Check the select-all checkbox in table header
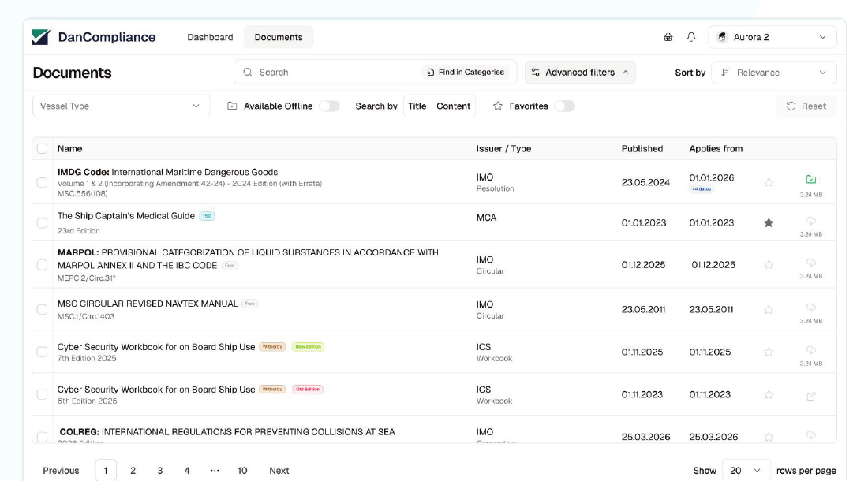Image resolution: width=868 pixels, height=481 pixels. [x=42, y=148]
